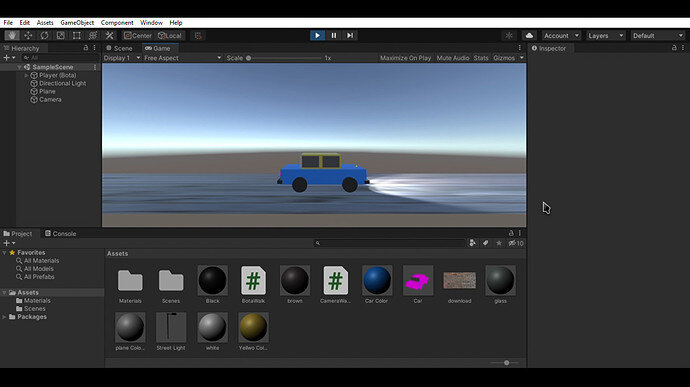The image size is (690, 387).
Task: Expand Player (Bota) object
Action: (x=26, y=75)
